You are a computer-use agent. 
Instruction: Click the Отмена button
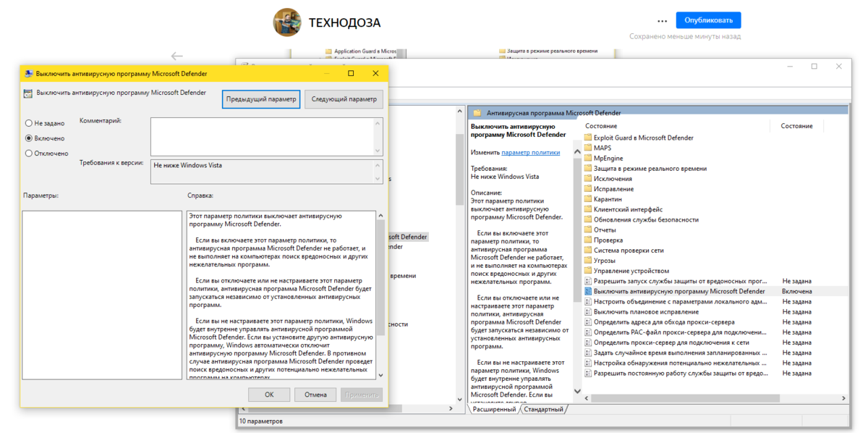(316, 395)
